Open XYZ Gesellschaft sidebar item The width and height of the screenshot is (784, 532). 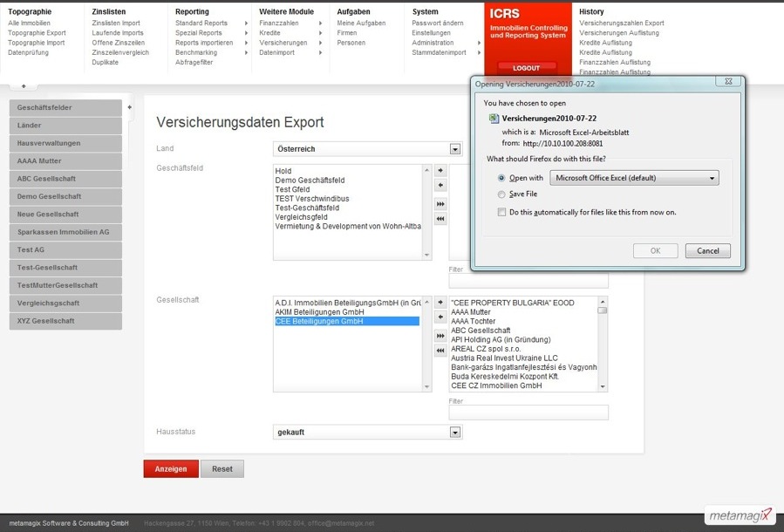65,321
